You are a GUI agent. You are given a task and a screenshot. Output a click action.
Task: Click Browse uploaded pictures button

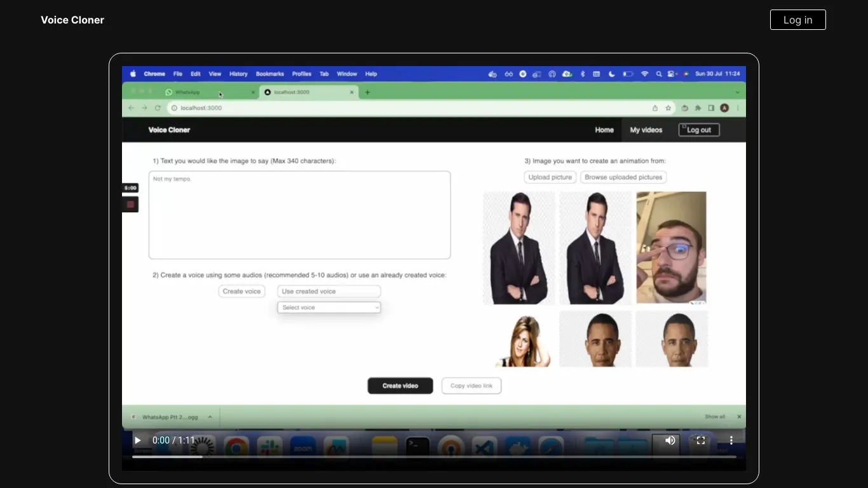(623, 177)
